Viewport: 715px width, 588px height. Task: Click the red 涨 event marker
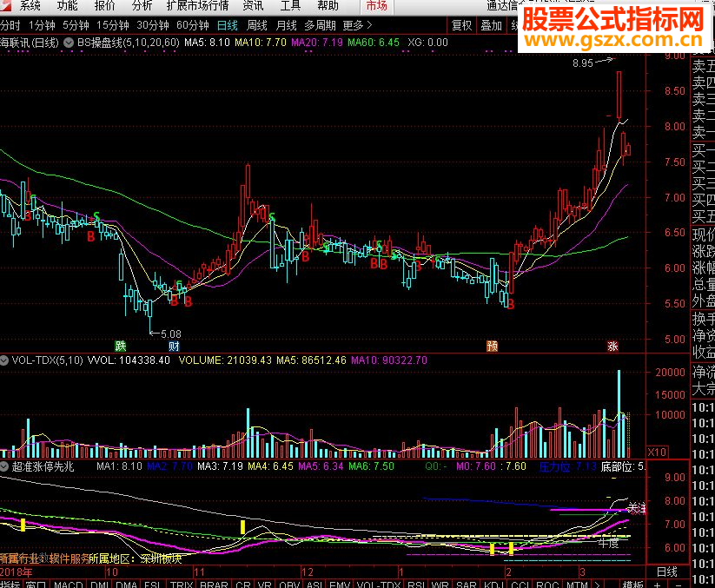point(612,346)
